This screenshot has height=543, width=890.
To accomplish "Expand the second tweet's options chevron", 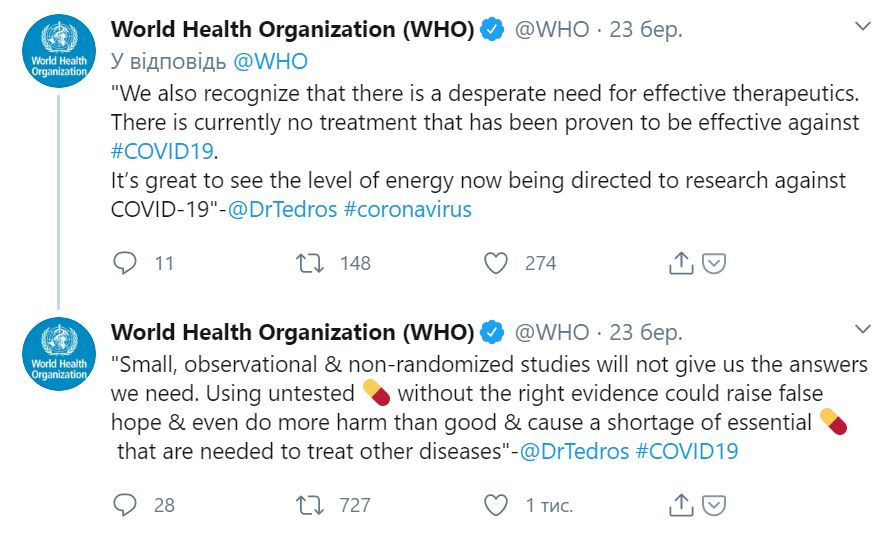I will [863, 329].
